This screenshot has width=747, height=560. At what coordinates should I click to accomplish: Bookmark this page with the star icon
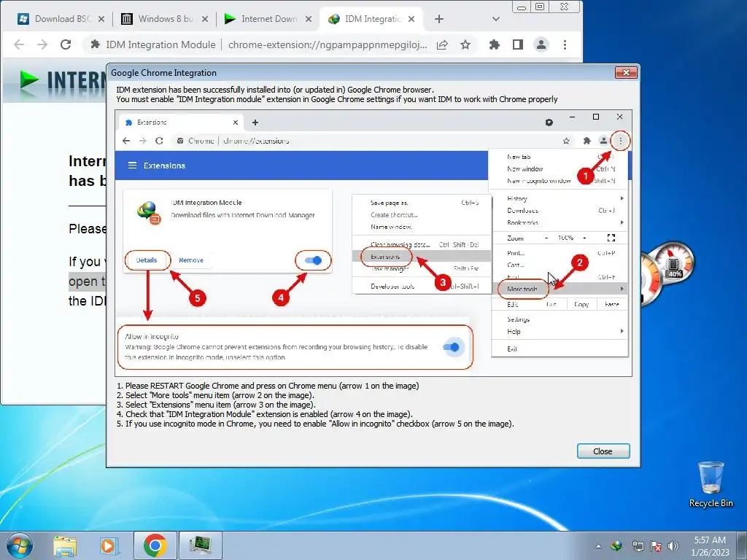[465, 44]
